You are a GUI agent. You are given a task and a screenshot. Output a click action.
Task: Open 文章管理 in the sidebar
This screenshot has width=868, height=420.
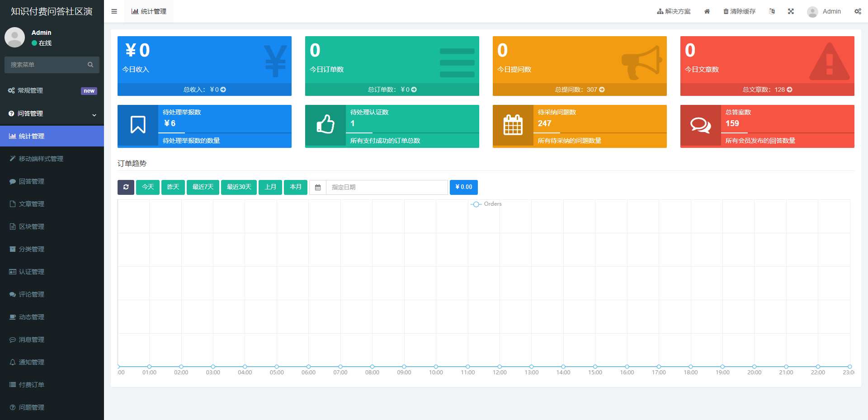(32, 204)
